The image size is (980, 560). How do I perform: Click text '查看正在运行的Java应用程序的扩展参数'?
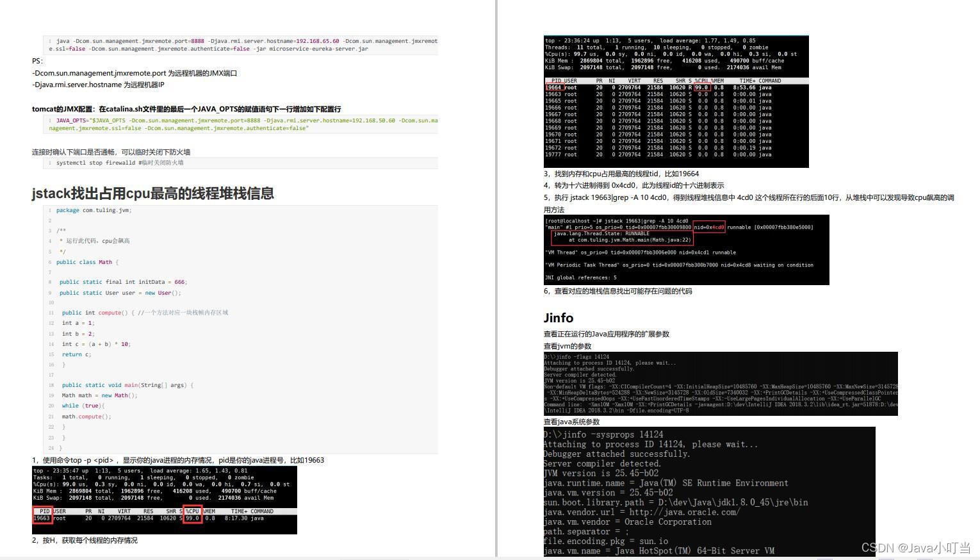pyautogui.click(x=607, y=334)
